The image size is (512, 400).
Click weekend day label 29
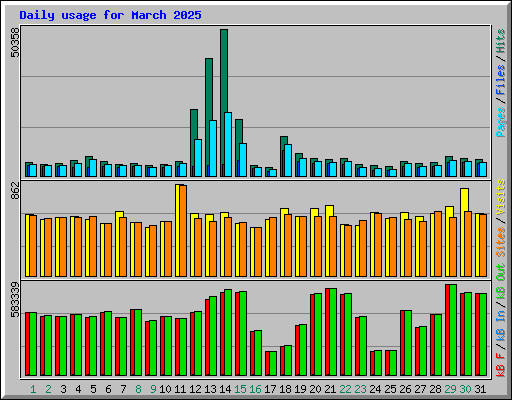[450, 389]
